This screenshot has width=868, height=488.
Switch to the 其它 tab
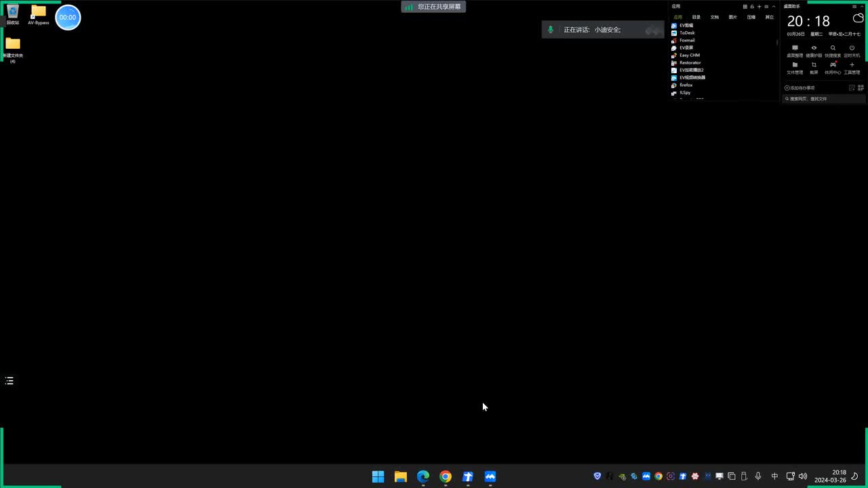(769, 17)
